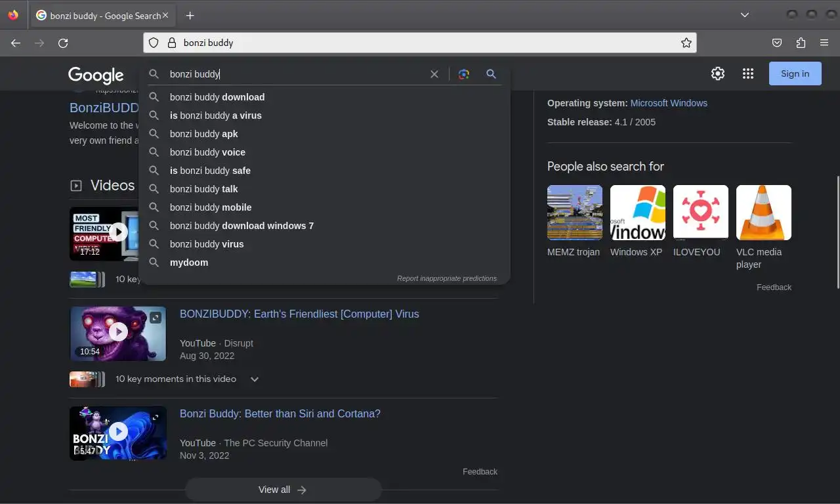Select suggestion is bonzi buddy safe
Image resolution: width=840 pixels, height=504 pixels.
(x=324, y=171)
